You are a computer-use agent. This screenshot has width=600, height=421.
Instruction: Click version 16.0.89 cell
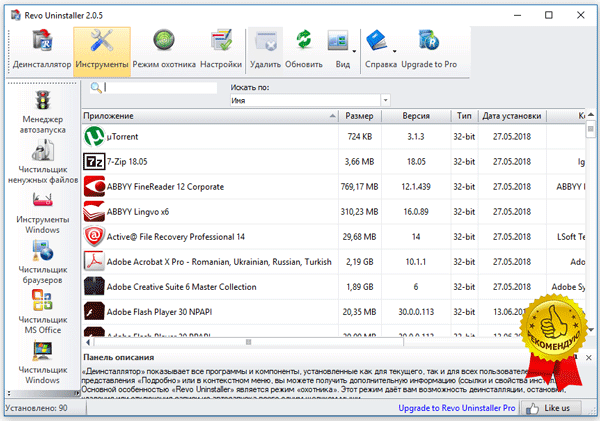pos(416,212)
